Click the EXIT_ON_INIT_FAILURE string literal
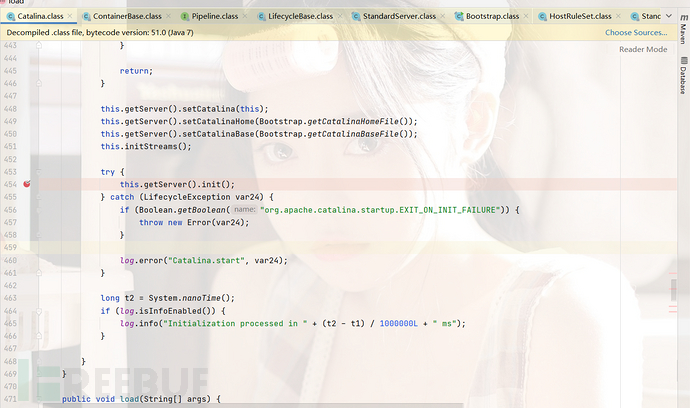Viewport: 690px width, 408px height. pyautogui.click(x=380, y=210)
